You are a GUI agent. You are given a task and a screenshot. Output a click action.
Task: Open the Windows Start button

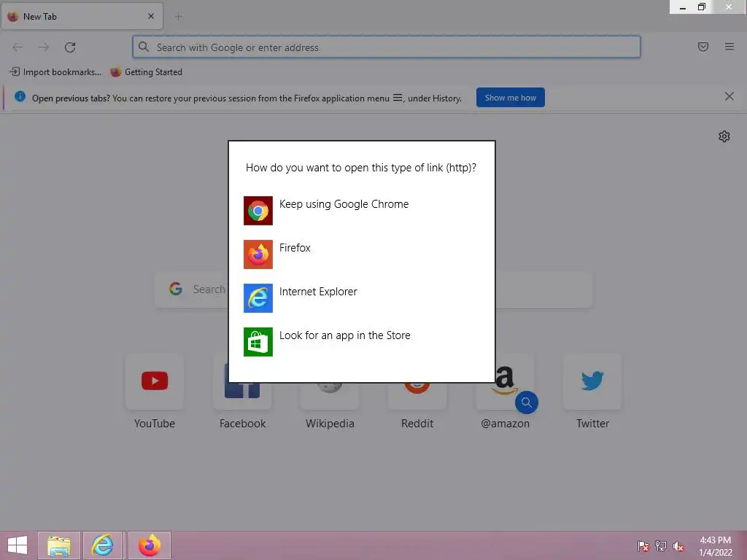pyautogui.click(x=18, y=545)
